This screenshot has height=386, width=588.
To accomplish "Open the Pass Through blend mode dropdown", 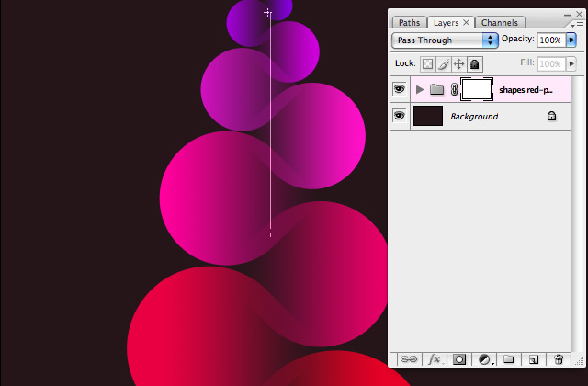I will click(x=445, y=40).
